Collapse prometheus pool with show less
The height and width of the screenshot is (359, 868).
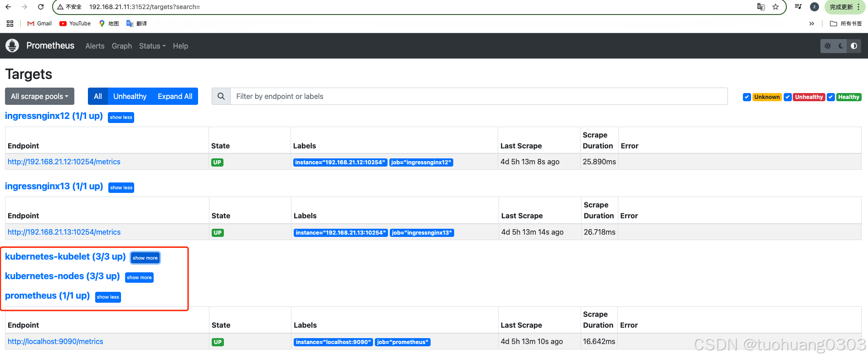coord(108,297)
